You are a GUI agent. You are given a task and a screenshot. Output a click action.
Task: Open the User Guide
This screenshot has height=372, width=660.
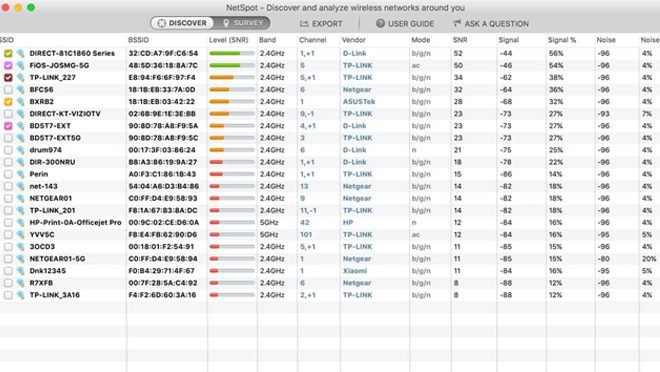click(405, 24)
